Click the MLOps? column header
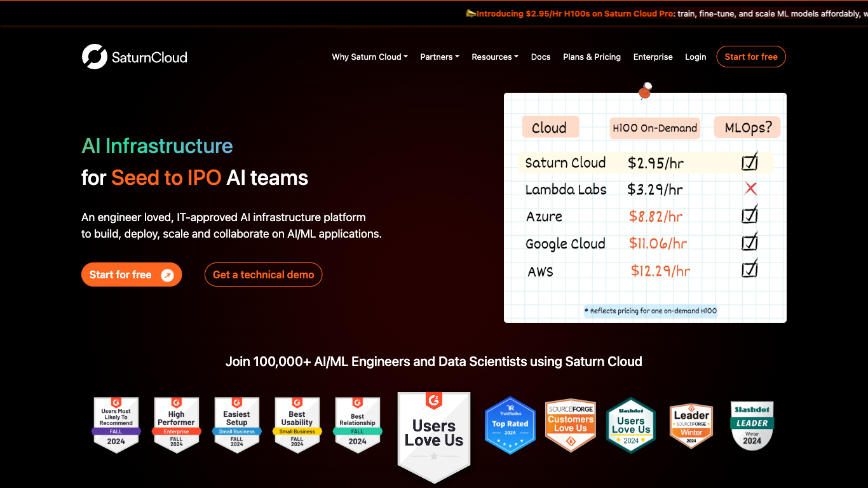 click(749, 127)
